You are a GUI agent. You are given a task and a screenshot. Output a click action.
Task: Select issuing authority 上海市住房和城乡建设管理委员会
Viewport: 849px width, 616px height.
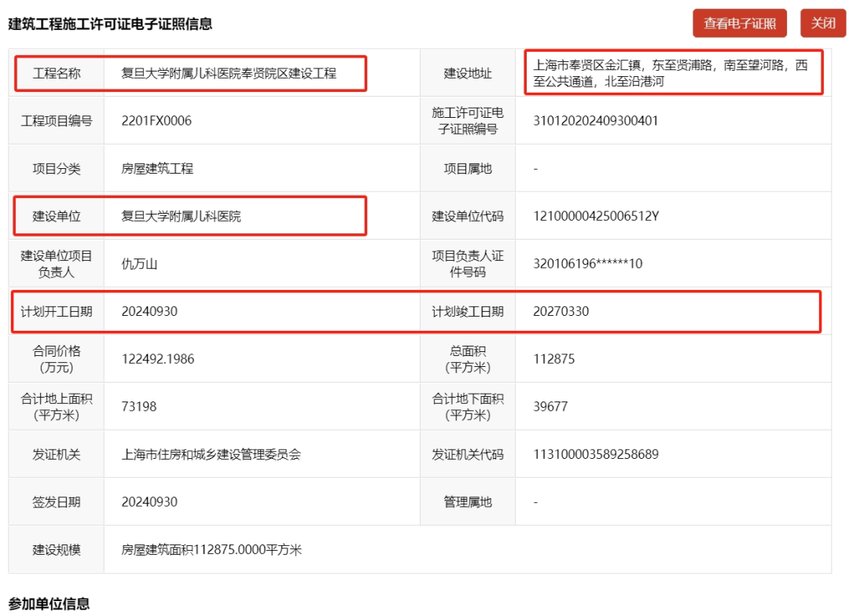pos(211,454)
